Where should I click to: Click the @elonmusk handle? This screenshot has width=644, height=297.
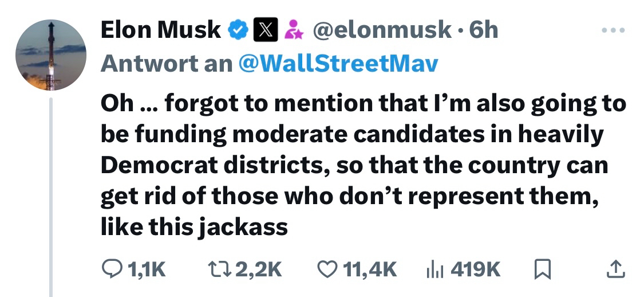[x=382, y=30]
